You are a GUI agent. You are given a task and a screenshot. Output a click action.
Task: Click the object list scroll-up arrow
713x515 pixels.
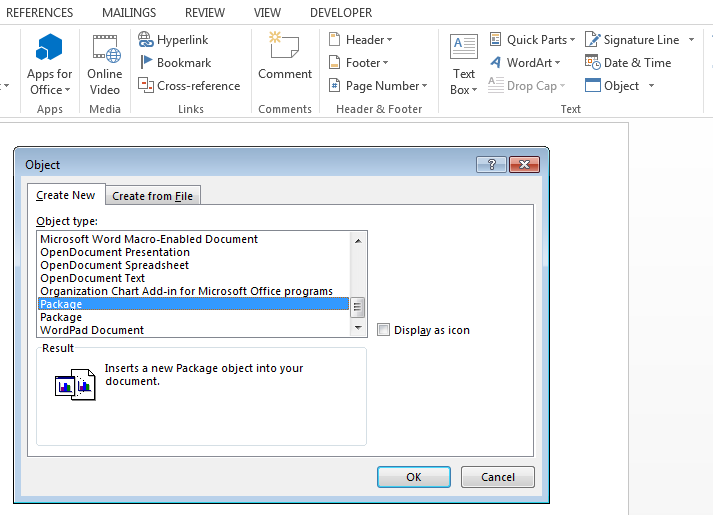(x=358, y=240)
